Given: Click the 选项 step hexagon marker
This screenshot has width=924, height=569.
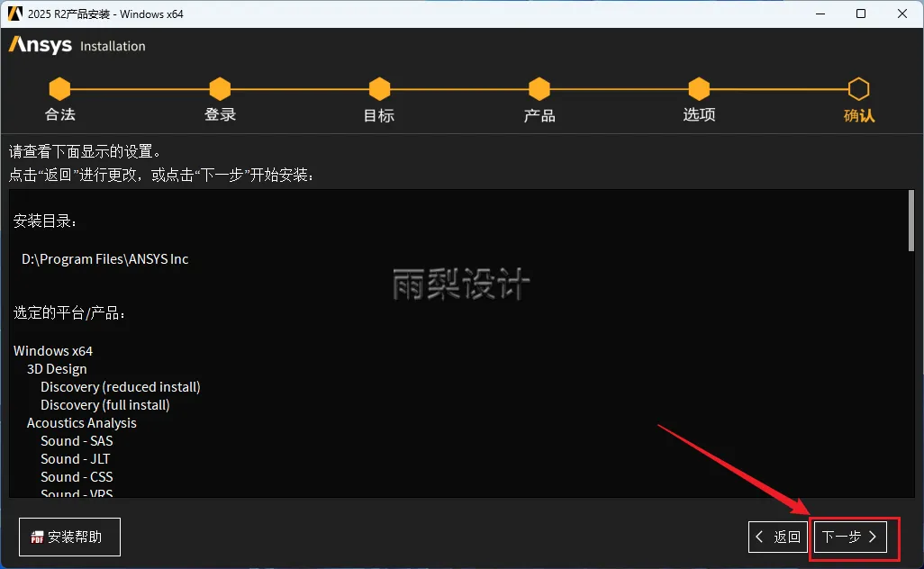Looking at the screenshot, I should click(x=699, y=89).
